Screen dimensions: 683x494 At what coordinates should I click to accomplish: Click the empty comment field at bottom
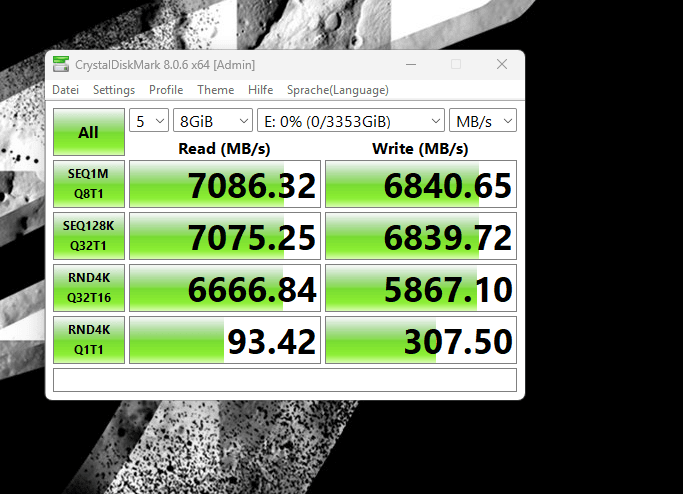[x=285, y=380]
